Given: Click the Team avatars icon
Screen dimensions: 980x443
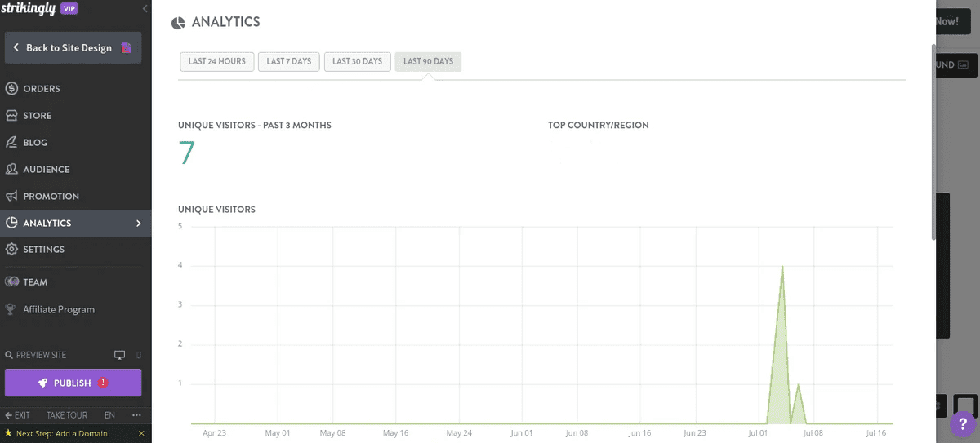Looking at the screenshot, I should pyautogui.click(x=11, y=281).
